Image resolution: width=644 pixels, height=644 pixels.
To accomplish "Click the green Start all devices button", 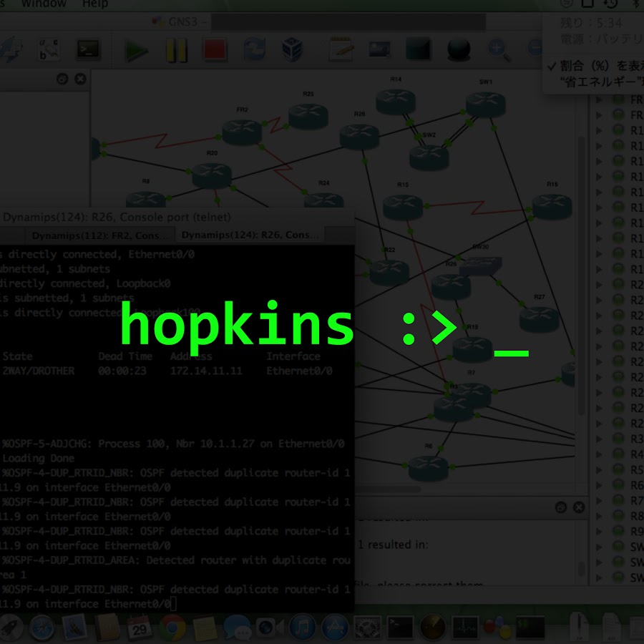I will [137, 49].
